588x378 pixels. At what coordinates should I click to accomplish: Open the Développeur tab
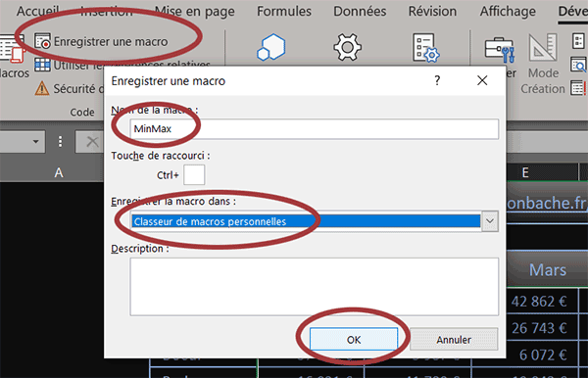(x=572, y=11)
